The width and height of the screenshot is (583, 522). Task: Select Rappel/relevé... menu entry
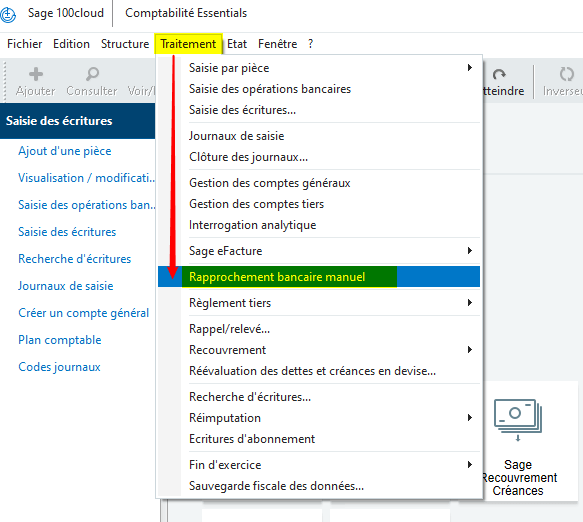tap(319, 329)
